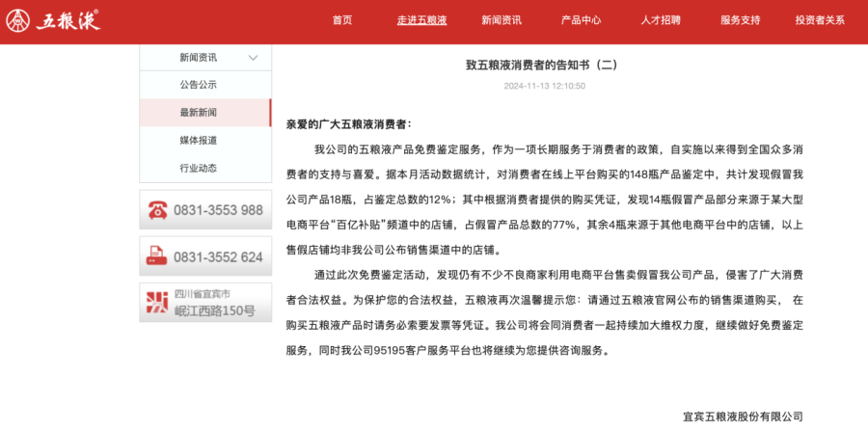This screenshot has width=868, height=429.
Task: Open 走进五粮液 in the navigation bar
Action: pos(421,20)
